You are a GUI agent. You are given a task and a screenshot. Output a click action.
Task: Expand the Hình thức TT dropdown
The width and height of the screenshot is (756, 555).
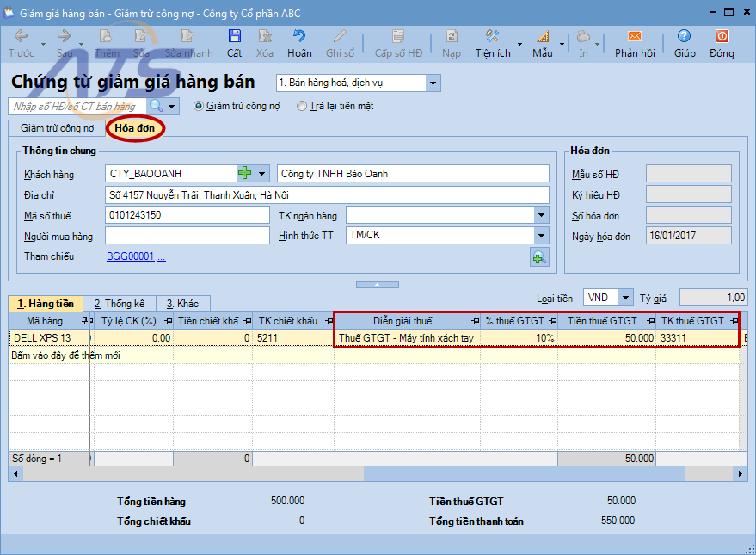pyautogui.click(x=541, y=236)
